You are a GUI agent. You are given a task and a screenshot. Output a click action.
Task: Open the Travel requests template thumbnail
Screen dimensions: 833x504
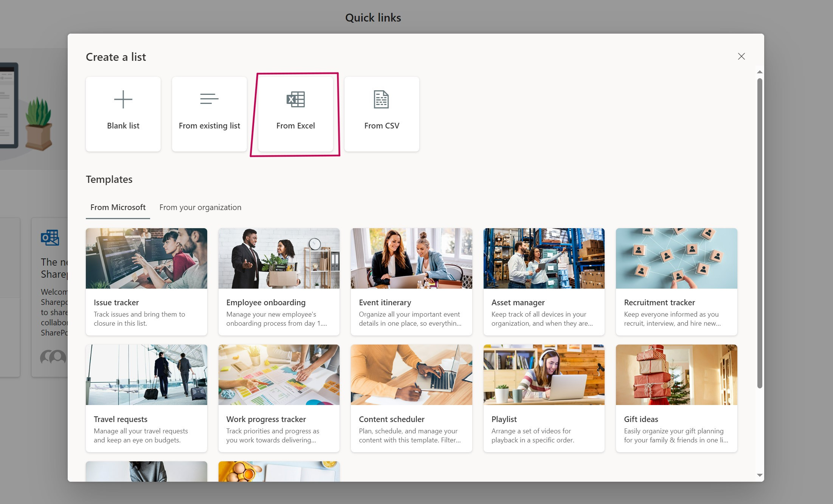[x=146, y=375]
